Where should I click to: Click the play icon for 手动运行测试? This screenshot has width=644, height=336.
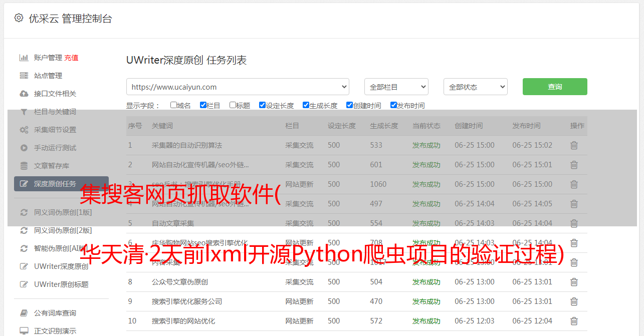tap(24, 148)
